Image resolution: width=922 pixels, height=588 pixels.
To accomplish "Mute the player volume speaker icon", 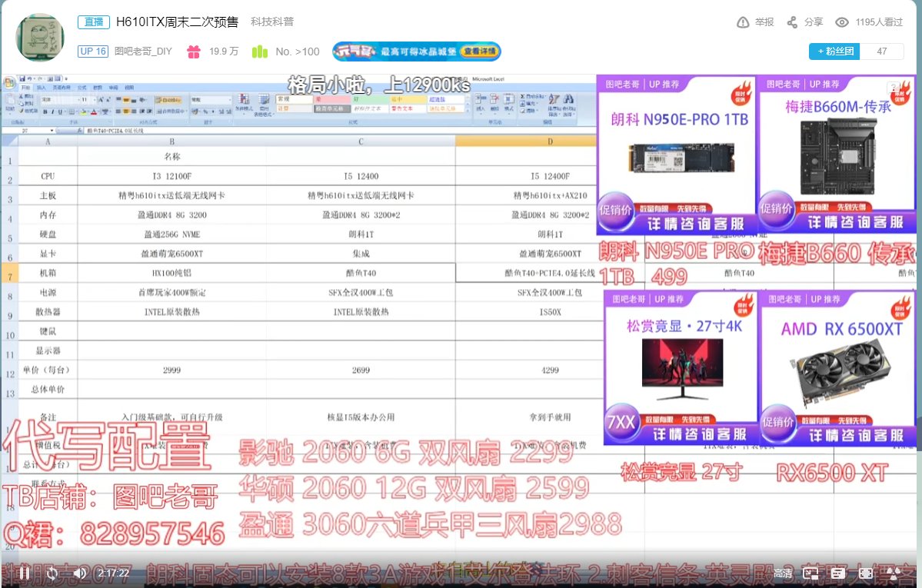I will (x=80, y=573).
